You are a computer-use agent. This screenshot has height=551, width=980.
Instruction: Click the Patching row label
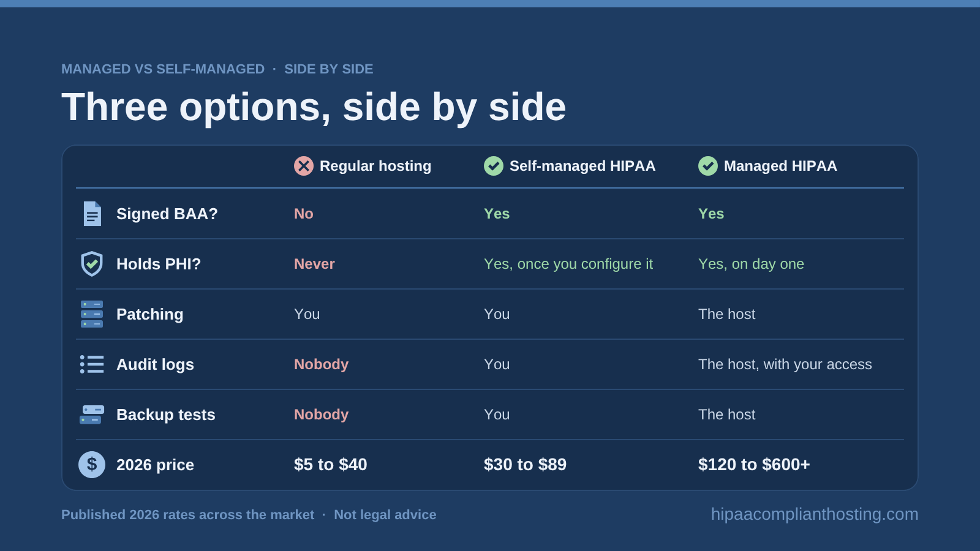pos(150,314)
